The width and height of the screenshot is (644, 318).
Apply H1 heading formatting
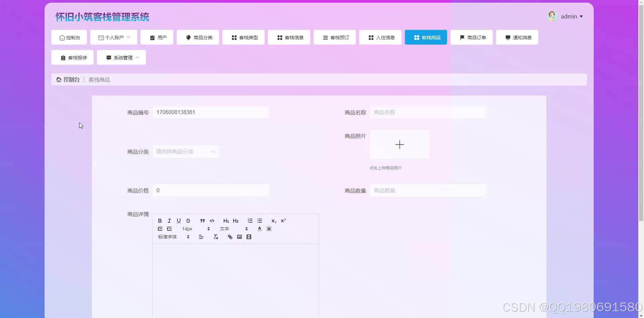[x=226, y=221]
